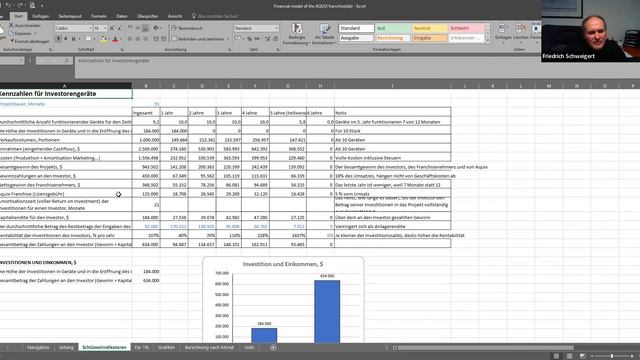
Task: Open Verbinden und zentrieren dropdown arrow
Action: (228, 39)
